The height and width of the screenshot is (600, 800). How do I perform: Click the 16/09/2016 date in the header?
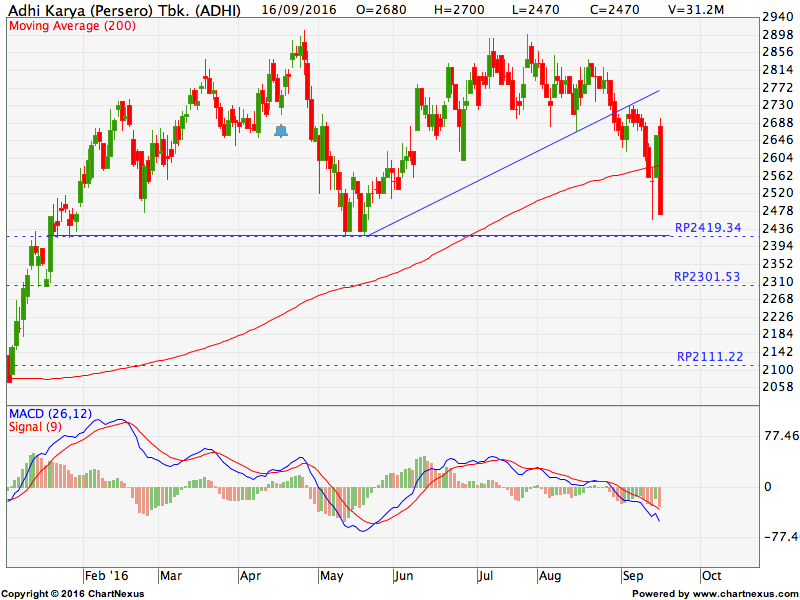click(297, 9)
